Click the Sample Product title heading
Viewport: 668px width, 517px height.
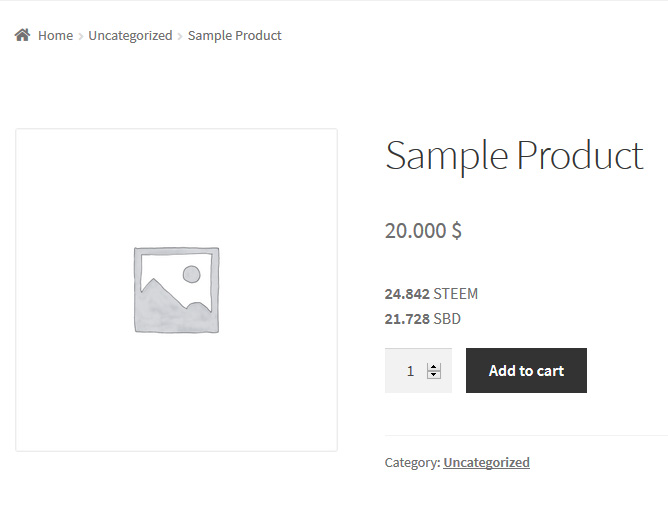[513, 156]
